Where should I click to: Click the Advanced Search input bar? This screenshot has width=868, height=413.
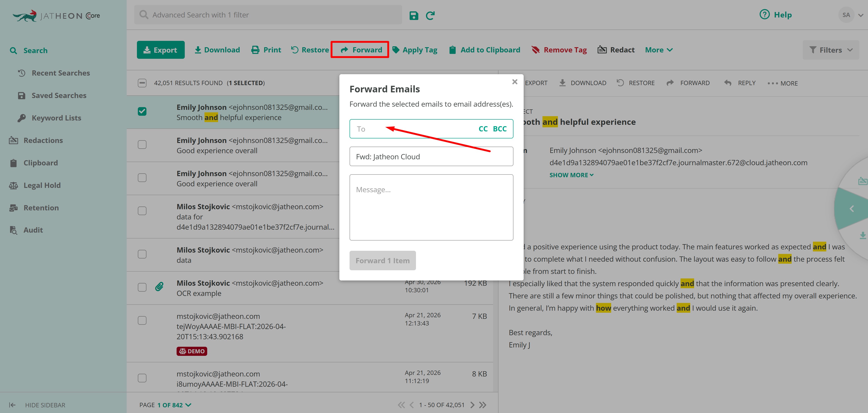[x=268, y=15]
